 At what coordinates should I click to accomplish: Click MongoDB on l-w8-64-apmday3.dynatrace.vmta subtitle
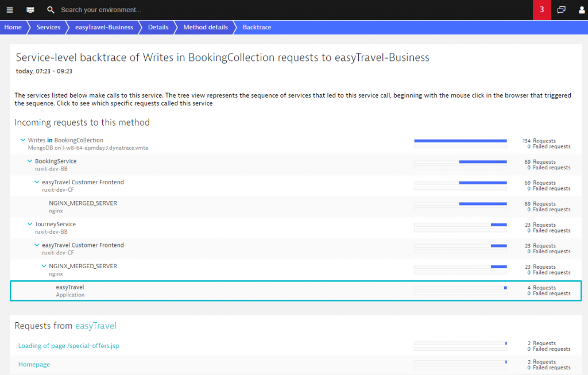pos(88,148)
